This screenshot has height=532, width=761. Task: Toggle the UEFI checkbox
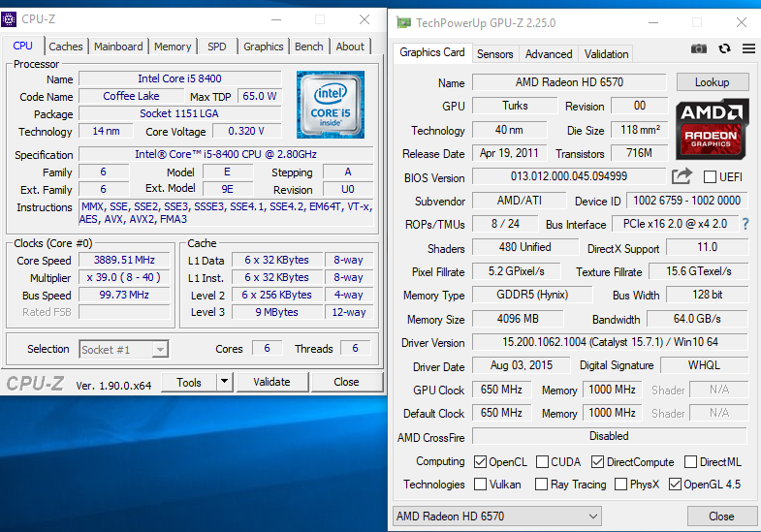(710, 177)
